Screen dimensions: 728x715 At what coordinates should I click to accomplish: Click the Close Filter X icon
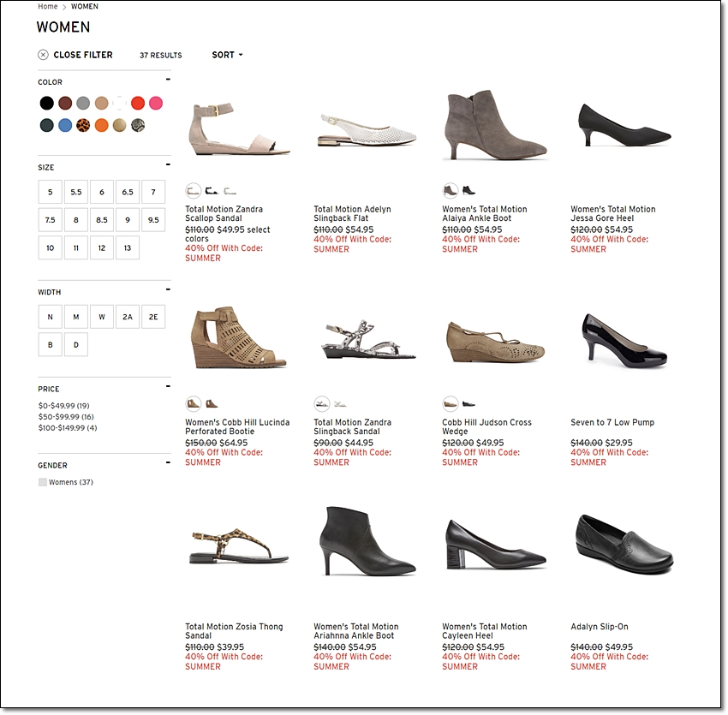pyautogui.click(x=43, y=55)
